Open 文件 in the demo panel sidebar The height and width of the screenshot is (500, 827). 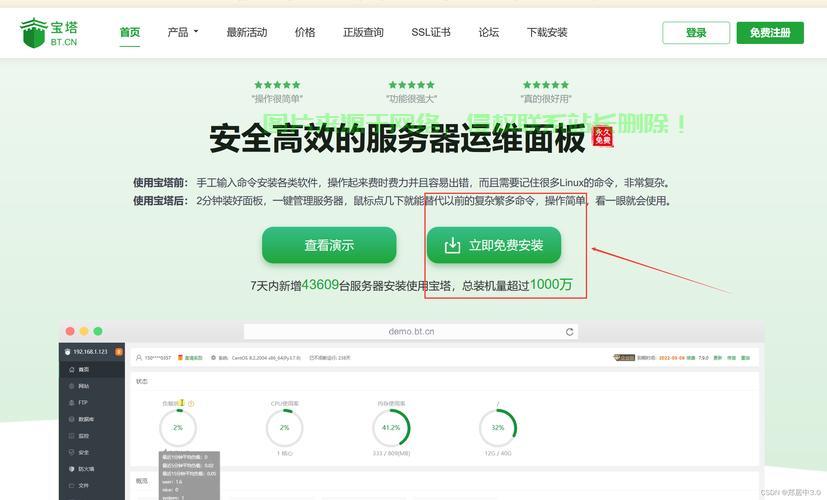point(92,485)
